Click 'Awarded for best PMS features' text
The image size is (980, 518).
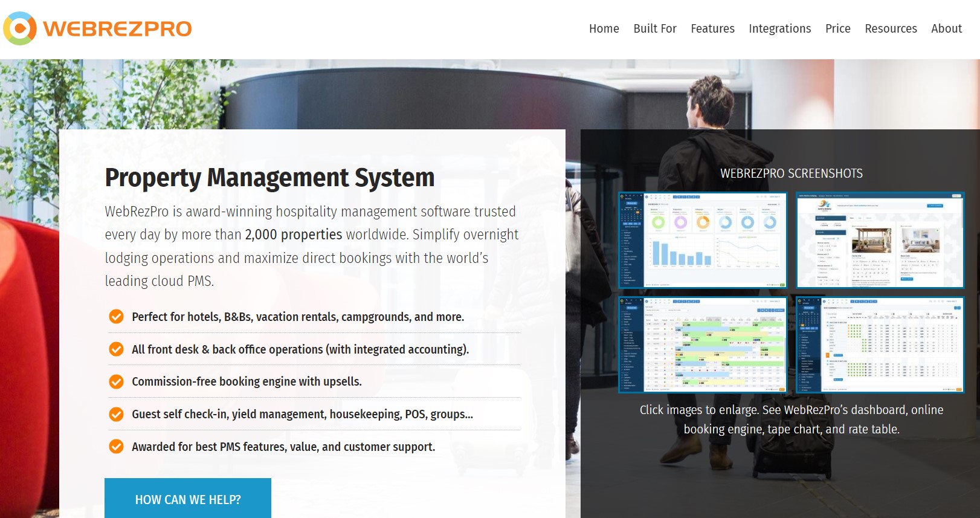click(283, 447)
